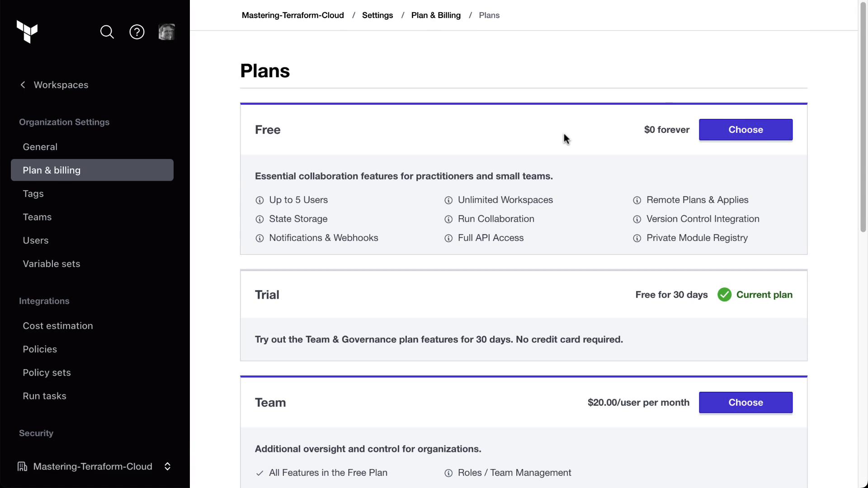Click info icon beside Up to 5 Users

click(x=259, y=200)
